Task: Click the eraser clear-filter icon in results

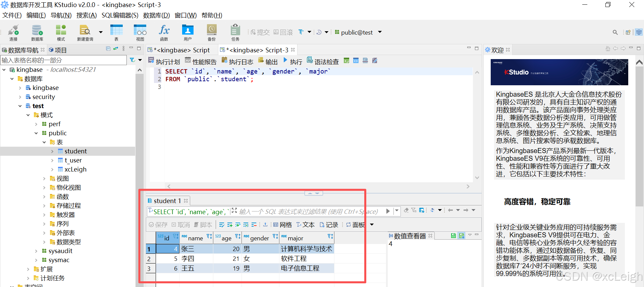Action: coord(406,210)
